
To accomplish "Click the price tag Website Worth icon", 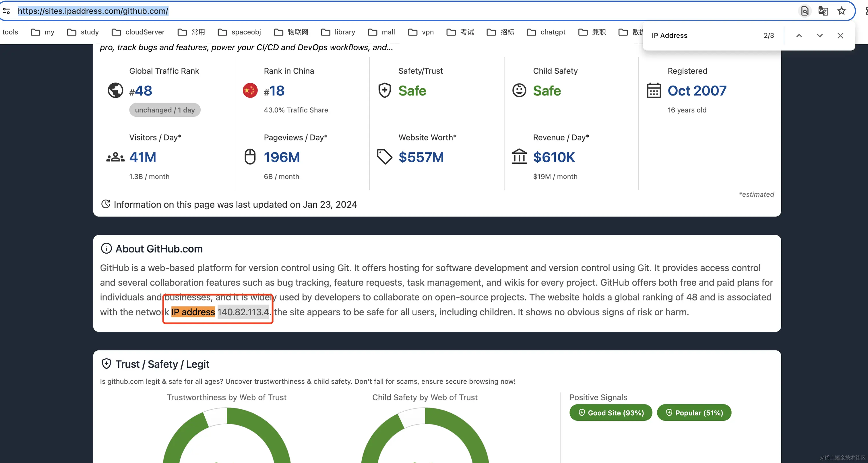I will tap(384, 157).
